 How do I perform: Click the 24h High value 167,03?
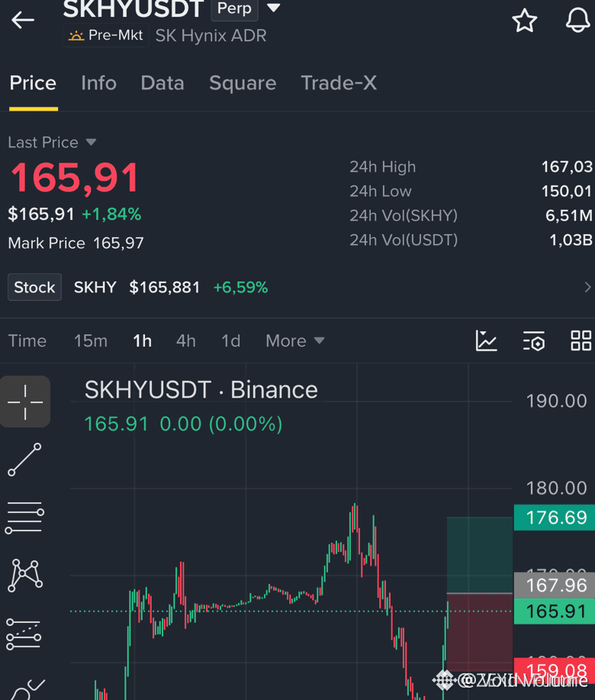(x=567, y=167)
